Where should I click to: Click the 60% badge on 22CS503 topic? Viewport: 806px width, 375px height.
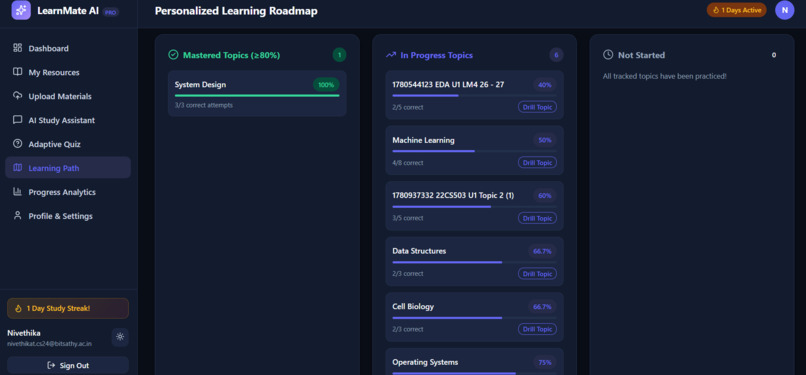[x=544, y=196]
